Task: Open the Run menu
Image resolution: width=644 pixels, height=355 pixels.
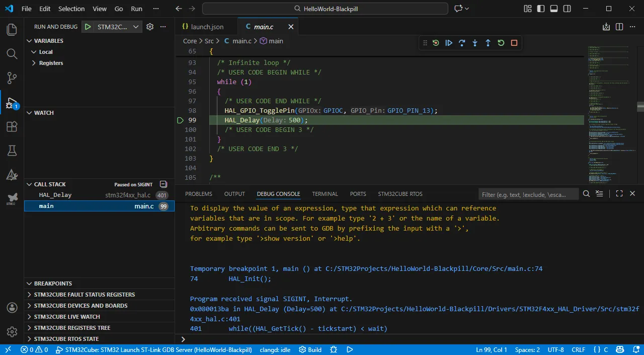Action: [136, 9]
